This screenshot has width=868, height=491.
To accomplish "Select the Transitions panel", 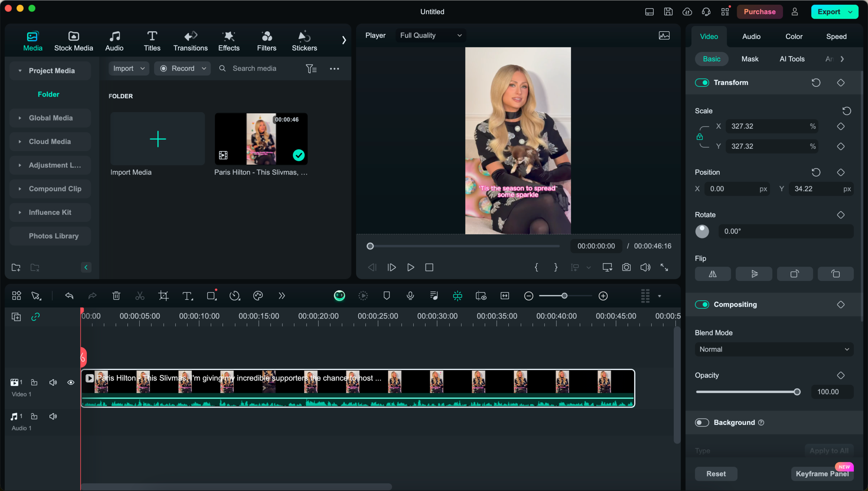I will 190,40.
